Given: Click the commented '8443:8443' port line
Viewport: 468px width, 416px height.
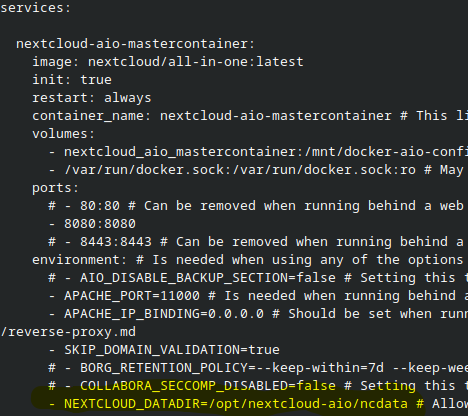Looking at the screenshot, I should (258, 242).
